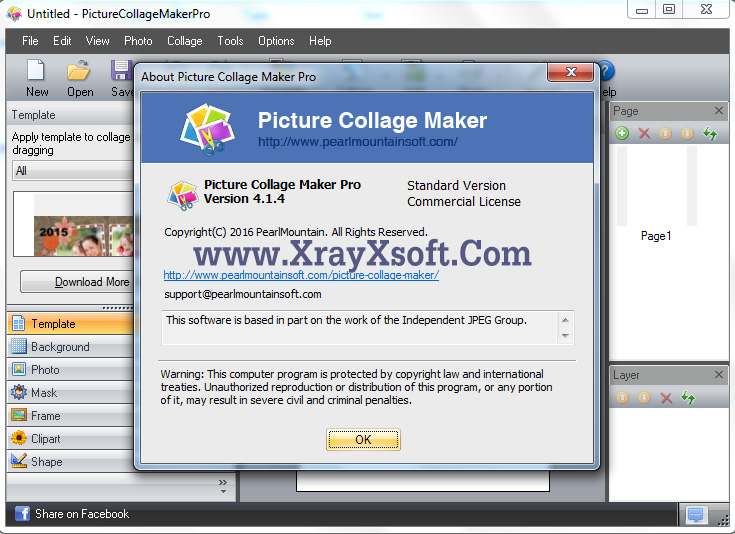Select the Shape sidebar category
735x534 pixels.
pos(70,461)
